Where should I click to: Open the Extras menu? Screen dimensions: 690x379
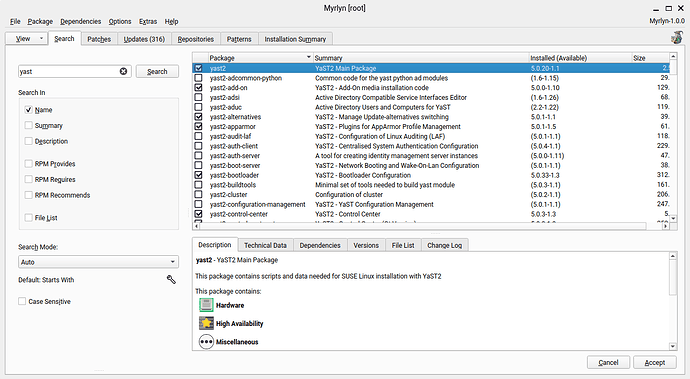pos(148,22)
